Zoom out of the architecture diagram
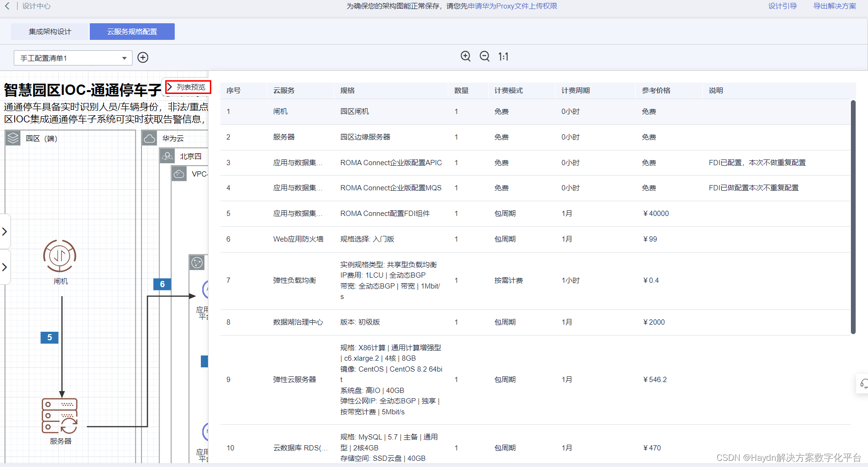 coord(484,56)
